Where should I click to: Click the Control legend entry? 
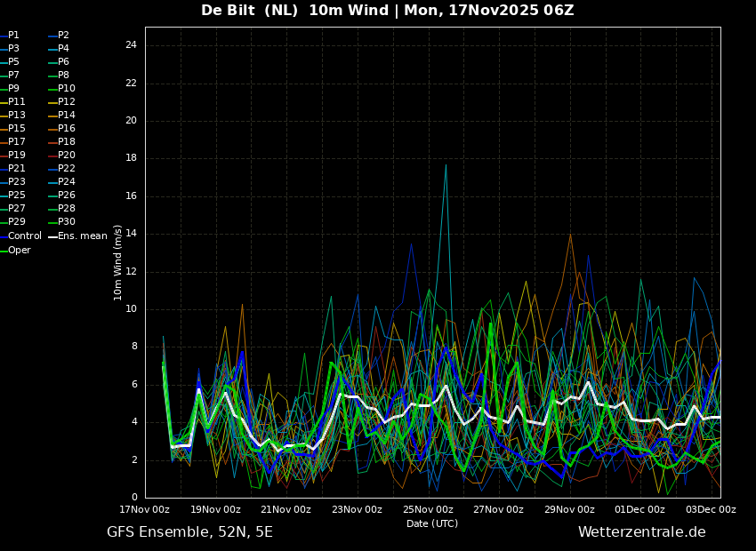click(20, 236)
